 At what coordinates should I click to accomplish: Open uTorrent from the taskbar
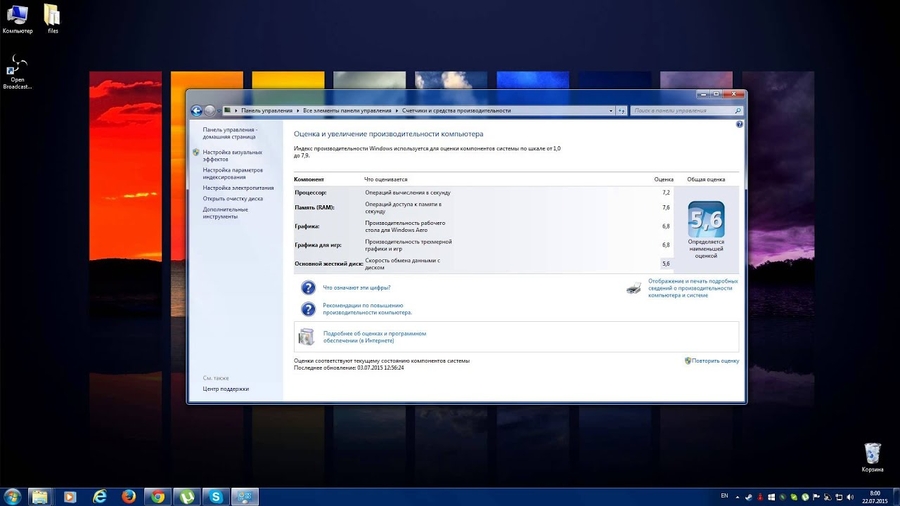coord(186,496)
